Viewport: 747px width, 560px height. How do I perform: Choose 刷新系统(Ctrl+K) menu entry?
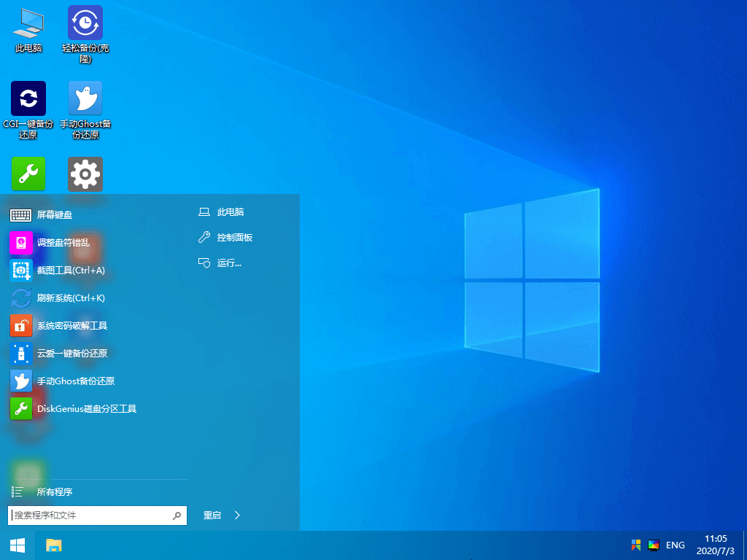[71, 298]
